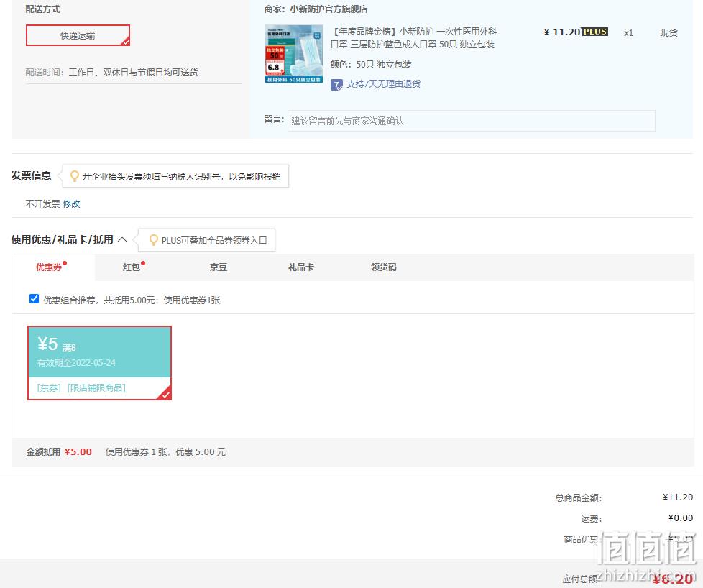Click the 7-day return shield icon
The image size is (703, 588).
click(336, 84)
